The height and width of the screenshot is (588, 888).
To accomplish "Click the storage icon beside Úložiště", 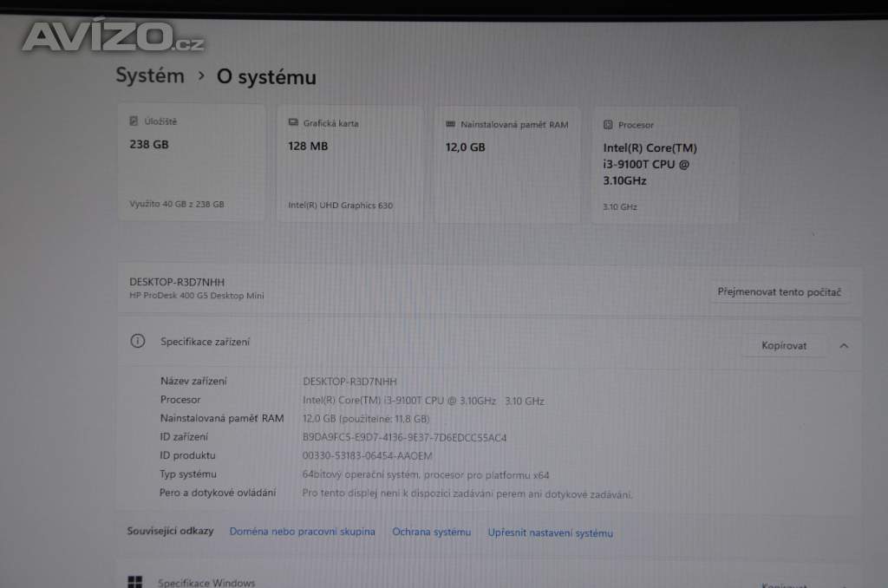I will pyautogui.click(x=134, y=121).
